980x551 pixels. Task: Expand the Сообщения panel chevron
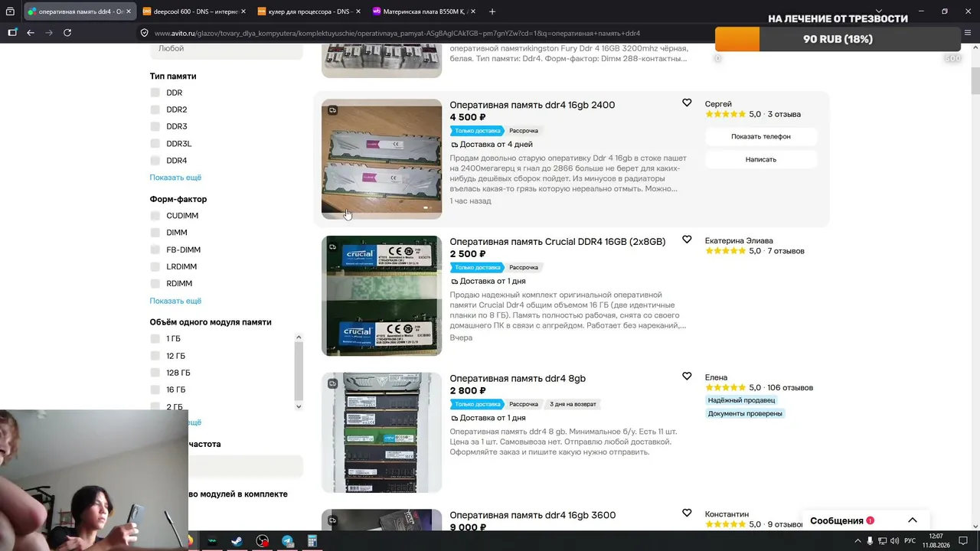(x=912, y=520)
